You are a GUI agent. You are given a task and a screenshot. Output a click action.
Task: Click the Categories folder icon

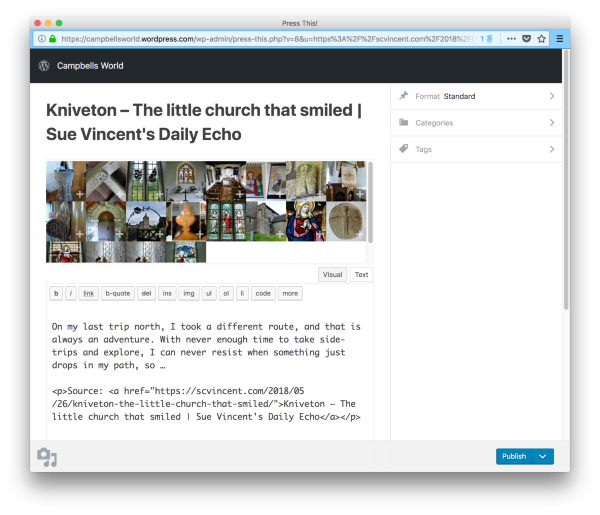click(404, 122)
